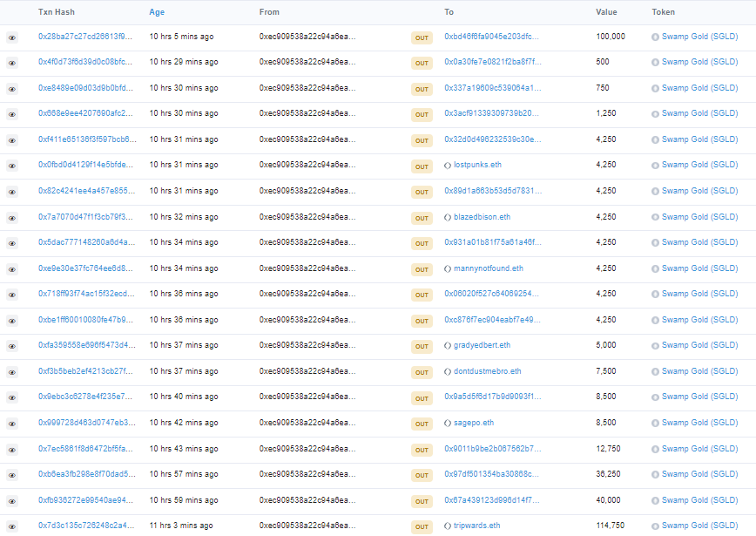Click the eye icon on the 100,000 transfer row
756x536 pixels.
pos(10,37)
